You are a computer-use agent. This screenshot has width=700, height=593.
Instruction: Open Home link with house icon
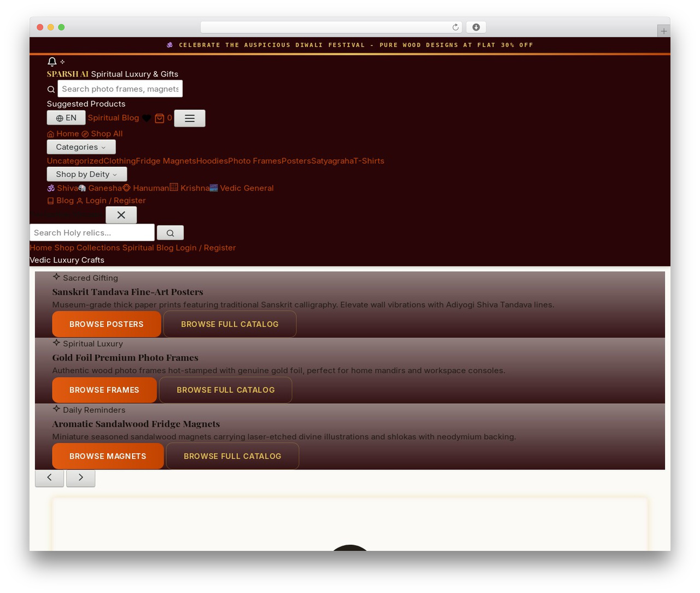[63, 134]
